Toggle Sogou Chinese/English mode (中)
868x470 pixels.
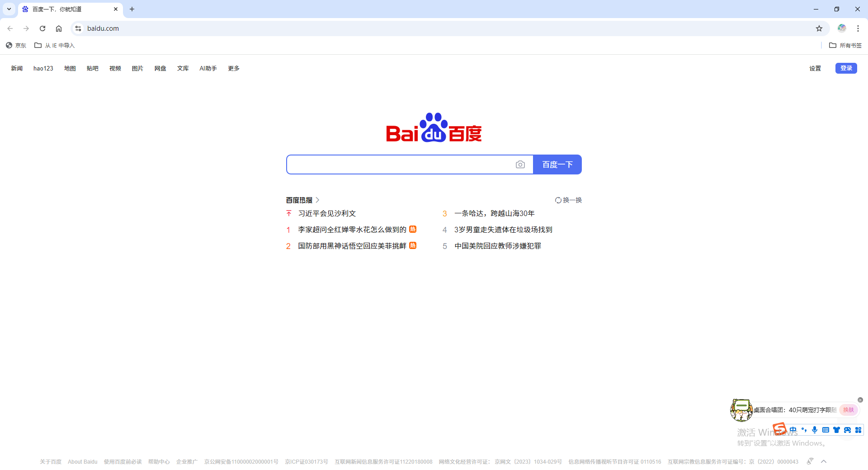coord(793,430)
